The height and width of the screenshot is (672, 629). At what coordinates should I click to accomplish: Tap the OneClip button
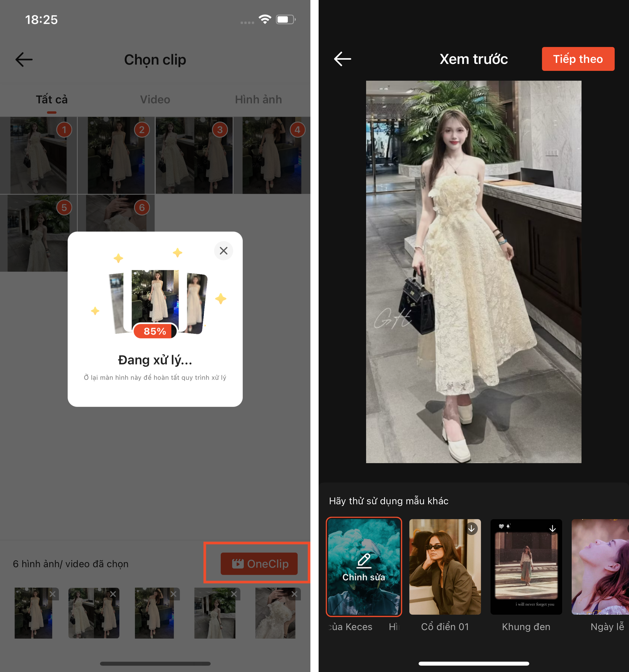pos(259,563)
